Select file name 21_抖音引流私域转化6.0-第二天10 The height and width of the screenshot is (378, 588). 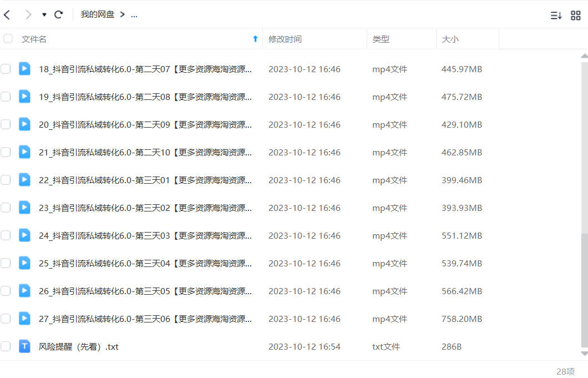point(145,153)
